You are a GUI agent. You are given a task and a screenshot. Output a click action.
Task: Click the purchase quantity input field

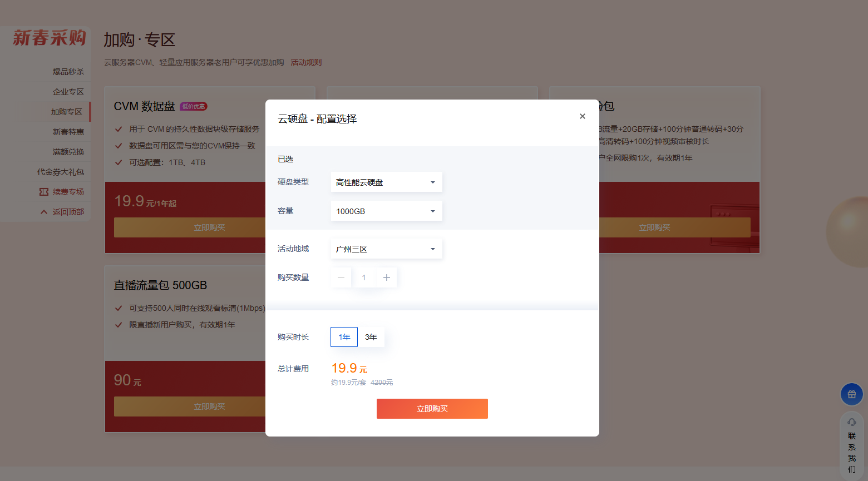click(364, 277)
